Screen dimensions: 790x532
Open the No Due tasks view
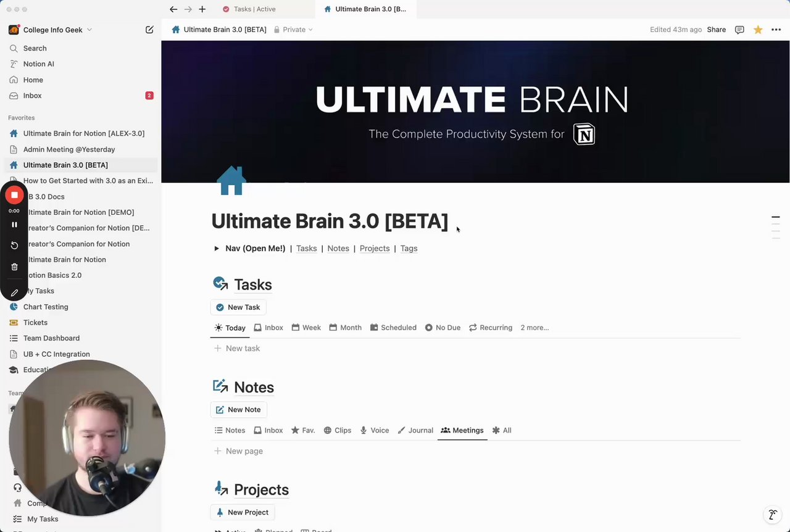coord(443,328)
